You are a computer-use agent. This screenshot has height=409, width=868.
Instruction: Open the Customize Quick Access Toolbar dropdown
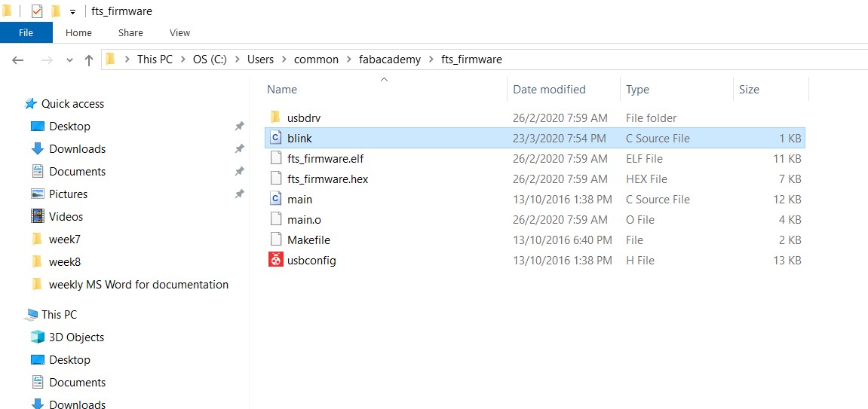[72, 12]
